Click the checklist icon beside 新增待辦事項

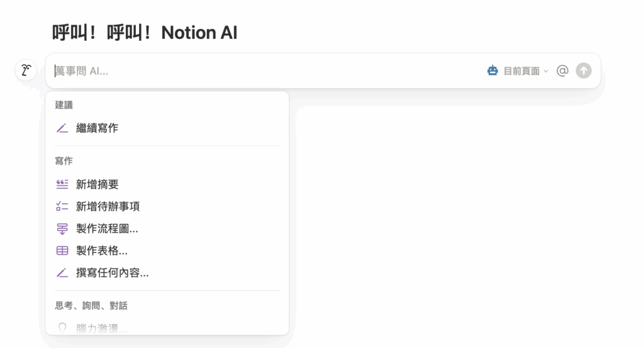[62, 206]
